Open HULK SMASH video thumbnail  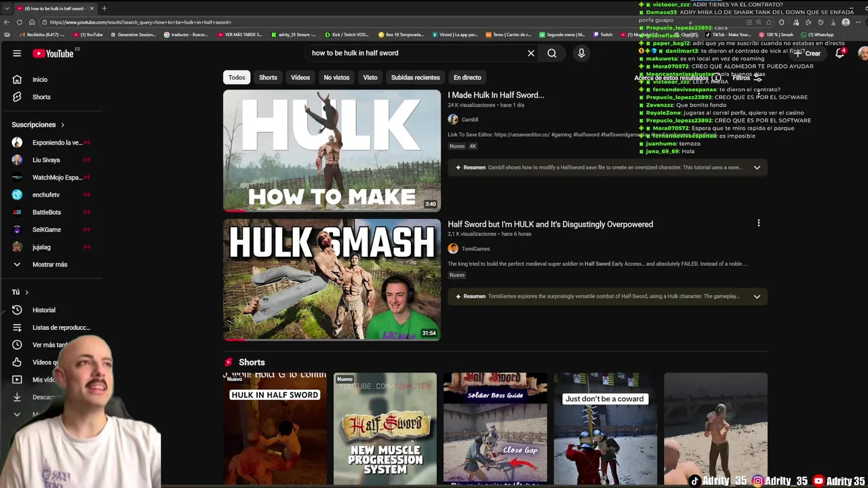(332, 279)
